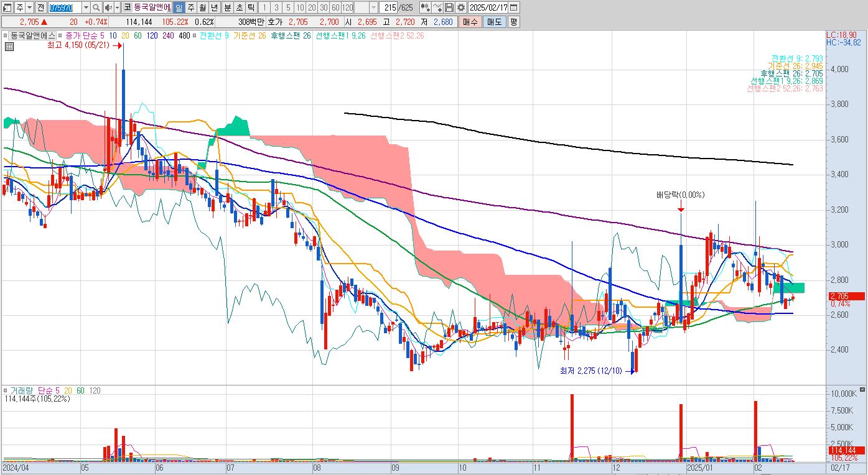Select the 120 interval preset button
Image resolution: width=868 pixels, height=475 pixels.
(347, 7)
